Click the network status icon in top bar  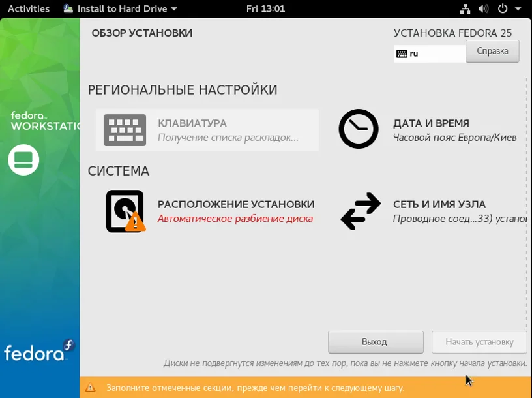click(x=465, y=9)
